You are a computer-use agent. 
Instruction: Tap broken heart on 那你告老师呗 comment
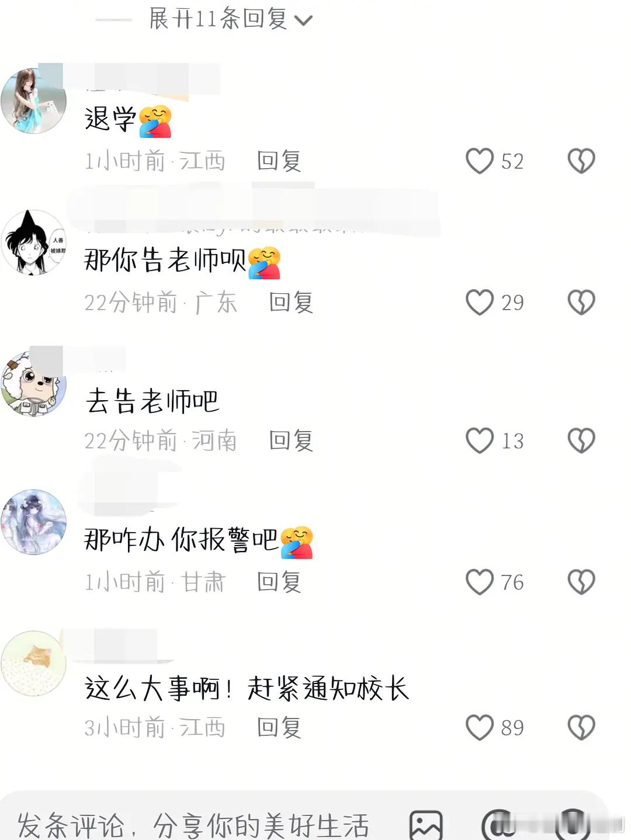[581, 302]
